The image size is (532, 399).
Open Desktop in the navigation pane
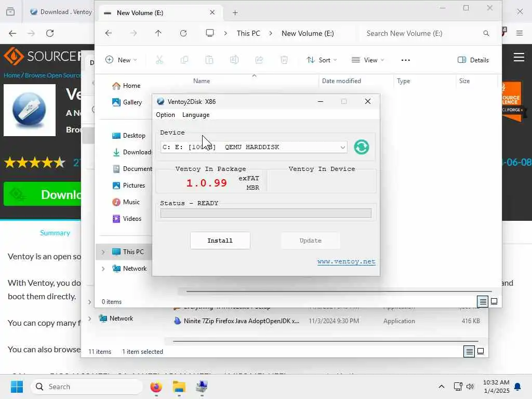[x=128, y=136]
